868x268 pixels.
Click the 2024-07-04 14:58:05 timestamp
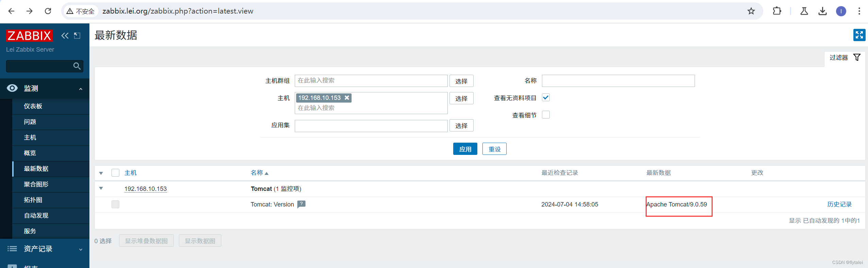569,204
